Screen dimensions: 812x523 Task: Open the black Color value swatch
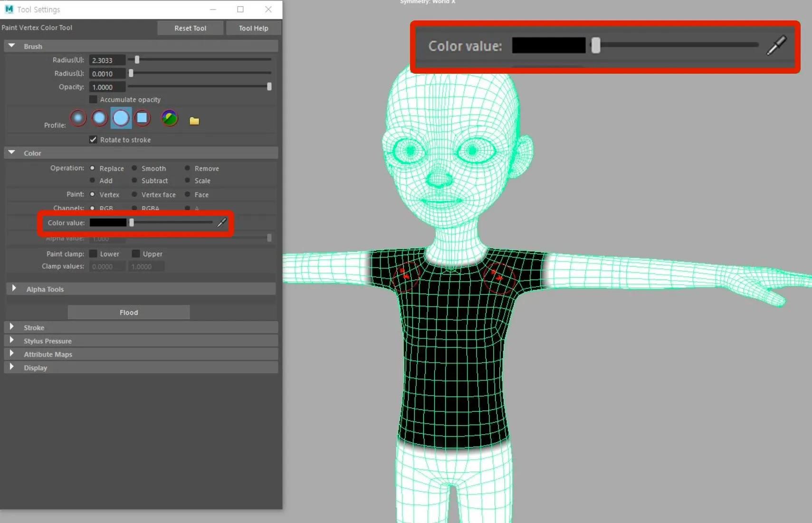108,223
